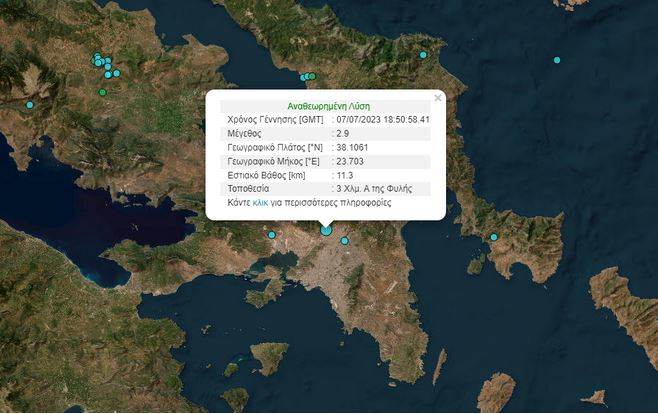Close the earthquake info popup
The height and width of the screenshot is (414, 658).
click(438, 98)
